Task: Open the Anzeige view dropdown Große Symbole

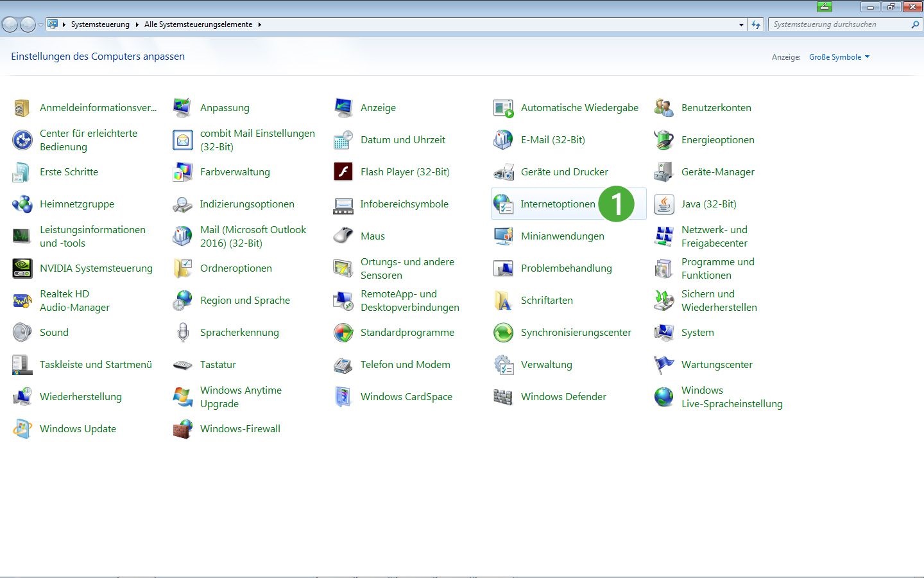Action: point(839,57)
